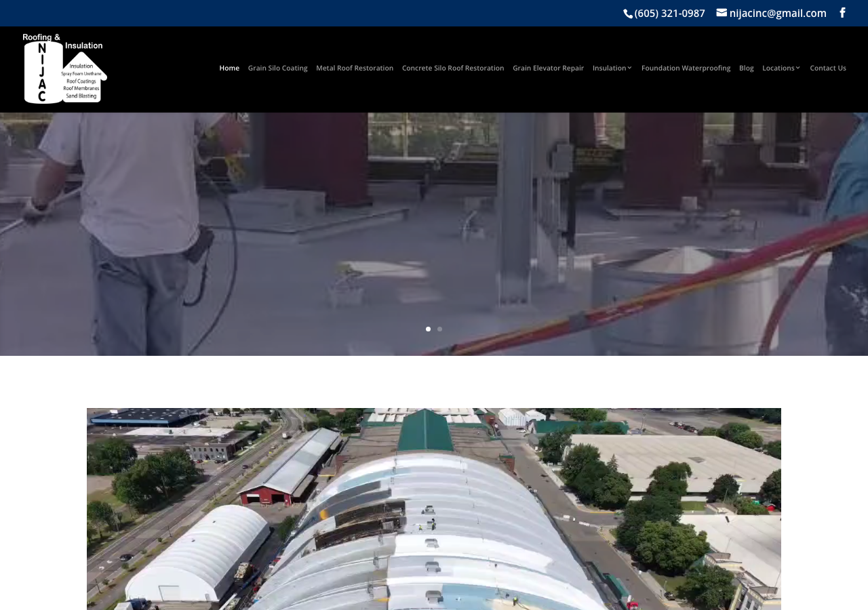Switch to second slide dot
The image size is (868, 610).
coord(439,329)
